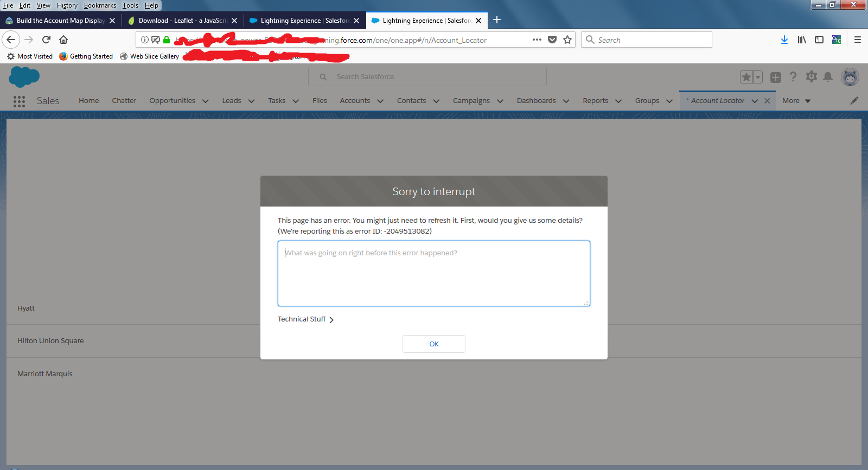Expand the Groups dropdown arrow
This screenshot has height=470, width=868.
[x=669, y=101]
